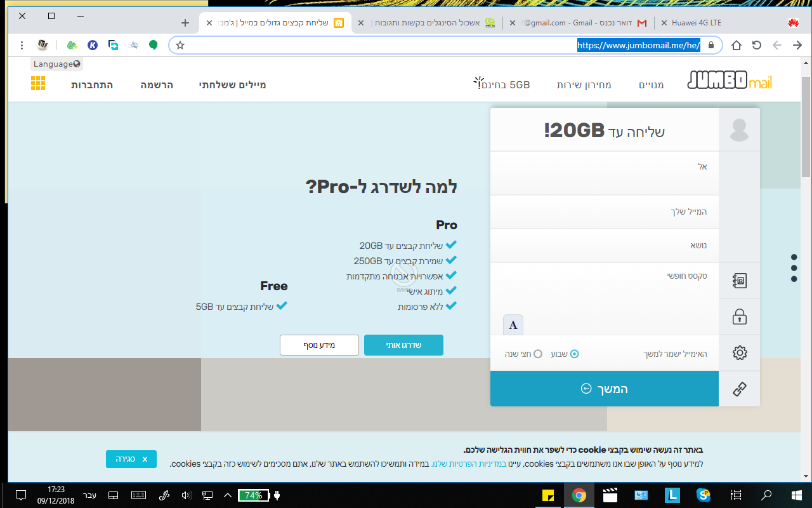
Task: Open the touch keyboard from system tray
Action: click(139, 495)
